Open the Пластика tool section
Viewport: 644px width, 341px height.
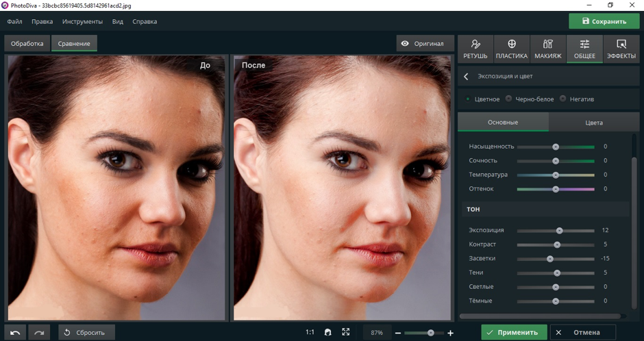point(512,49)
